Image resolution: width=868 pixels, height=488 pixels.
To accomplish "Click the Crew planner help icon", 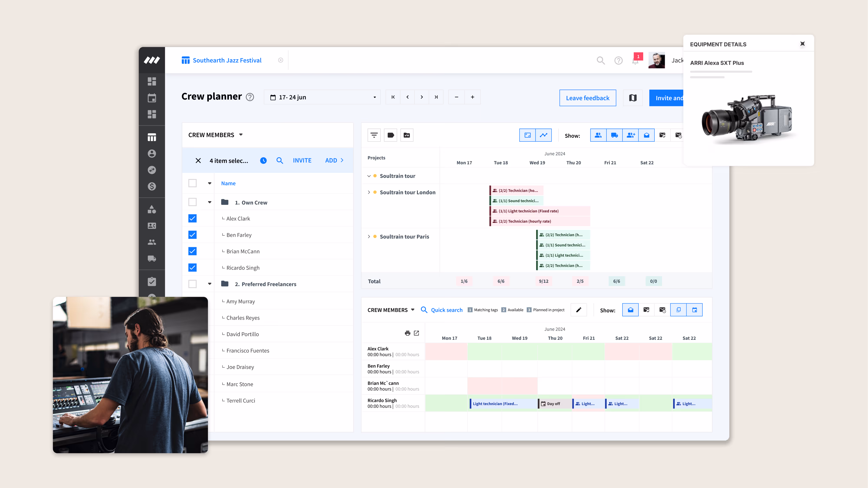I will point(250,97).
